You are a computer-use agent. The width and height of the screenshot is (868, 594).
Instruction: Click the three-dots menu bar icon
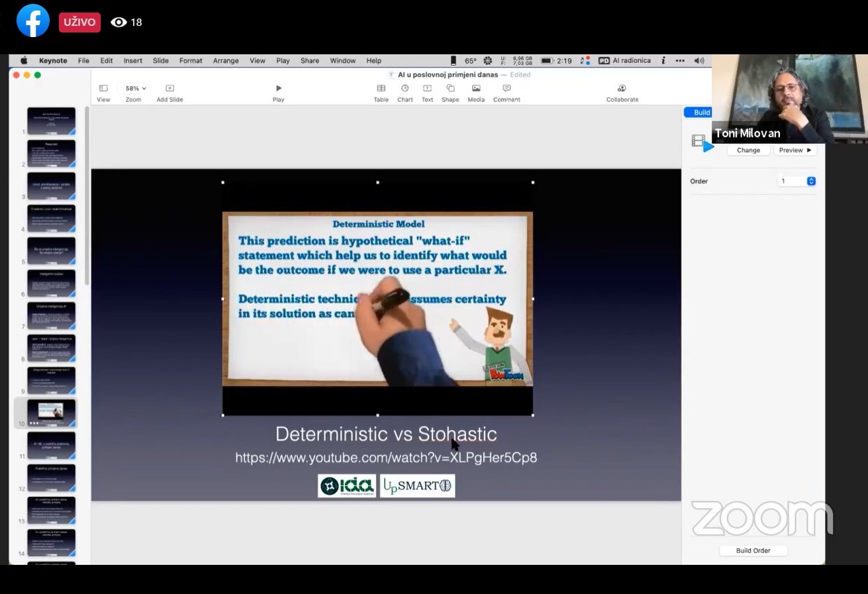[680, 61]
